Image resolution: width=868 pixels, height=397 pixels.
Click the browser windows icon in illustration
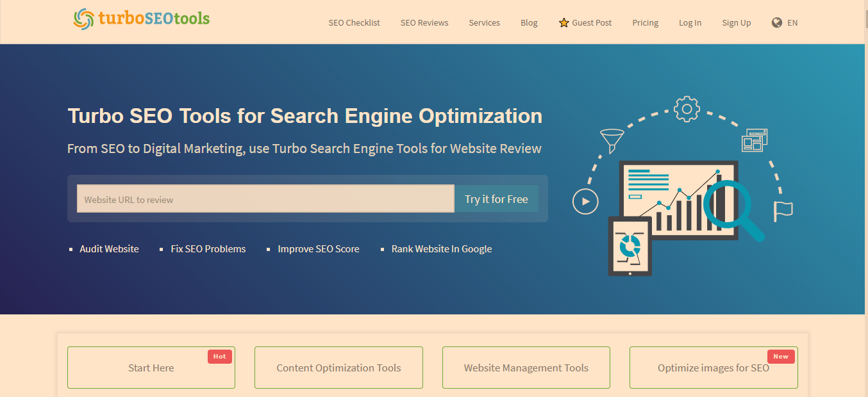pyautogui.click(x=755, y=140)
